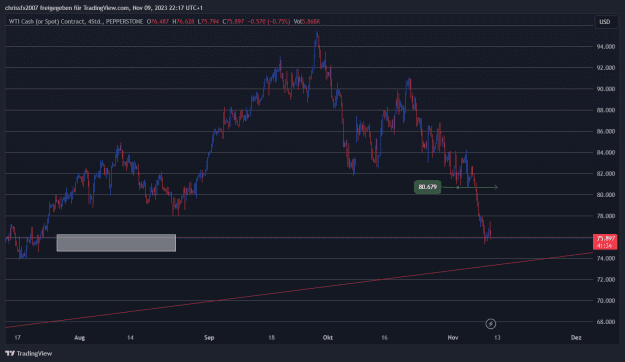Click the red current price tag 75.897

point(605,242)
